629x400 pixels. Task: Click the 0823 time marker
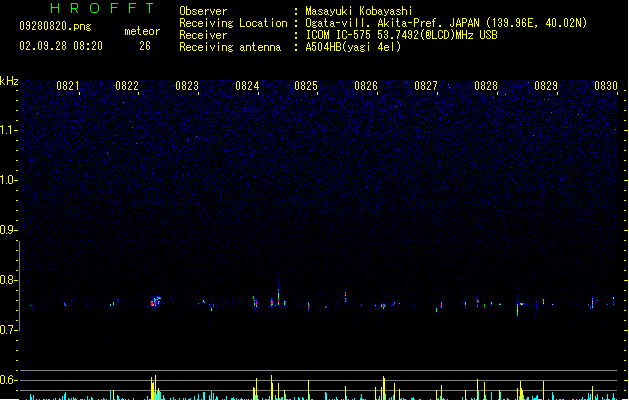(x=187, y=86)
